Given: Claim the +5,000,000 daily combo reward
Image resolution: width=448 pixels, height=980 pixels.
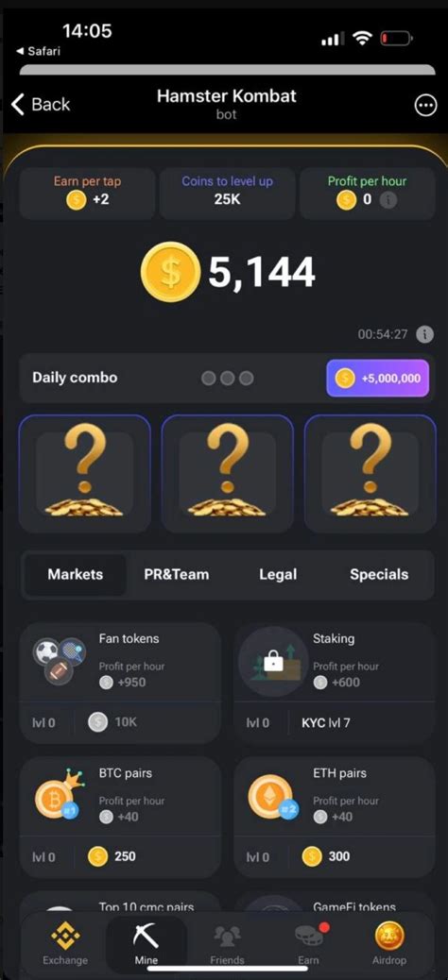Looking at the screenshot, I should [x=377, y=379].
